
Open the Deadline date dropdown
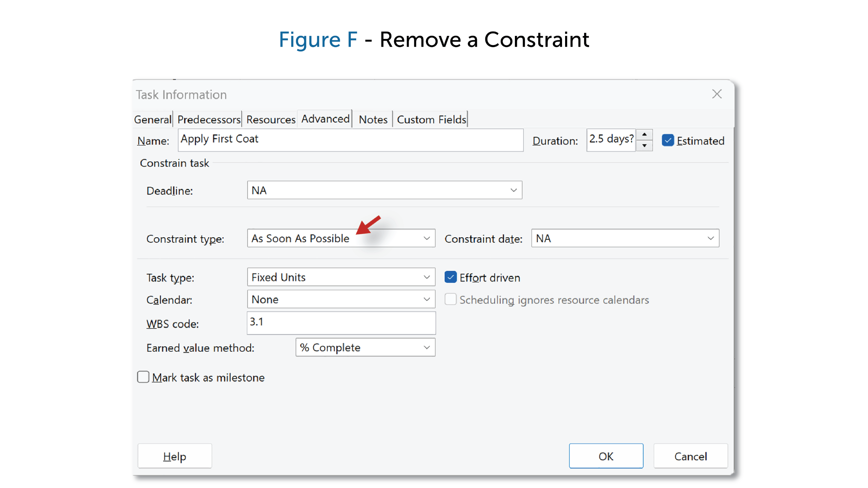pos(513,190)
